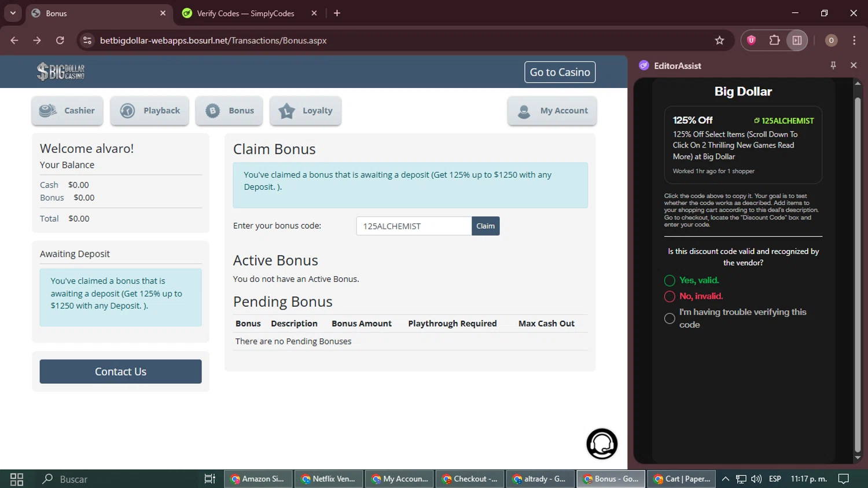Copy the 125ALCHEMIST code in EditorAssist
The width and height of the screenshot is (868, 488).
pos(784,121)
